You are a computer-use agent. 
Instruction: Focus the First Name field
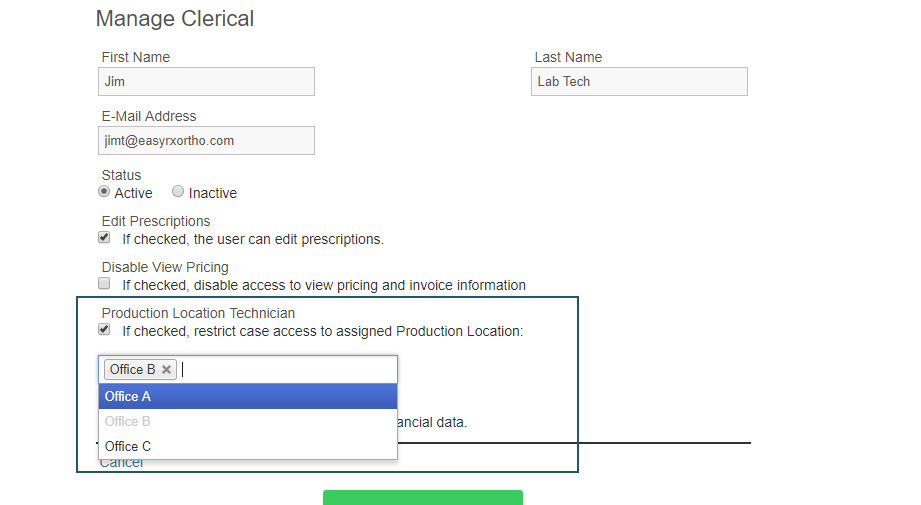206,82
